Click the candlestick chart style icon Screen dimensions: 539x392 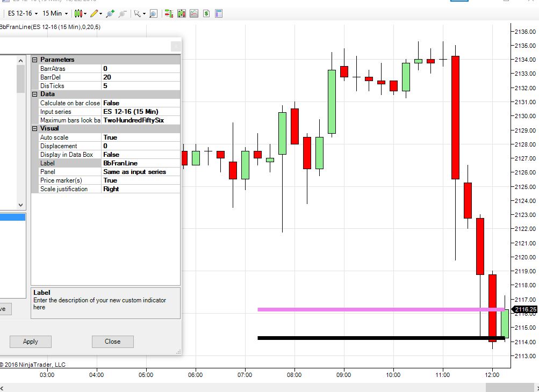[x=78, y=13]
